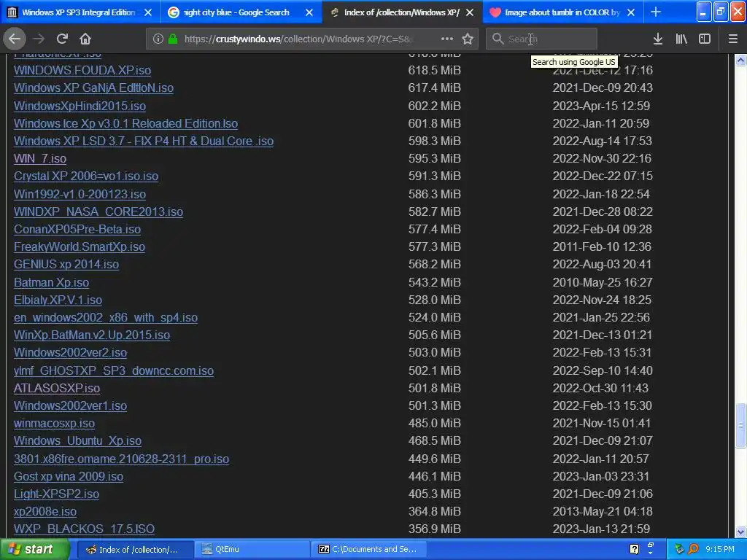The height and width of the screenshot is (560, 747).
Task: Open Light-XPSP2.iso link
Action: click(x=56, y=494)
